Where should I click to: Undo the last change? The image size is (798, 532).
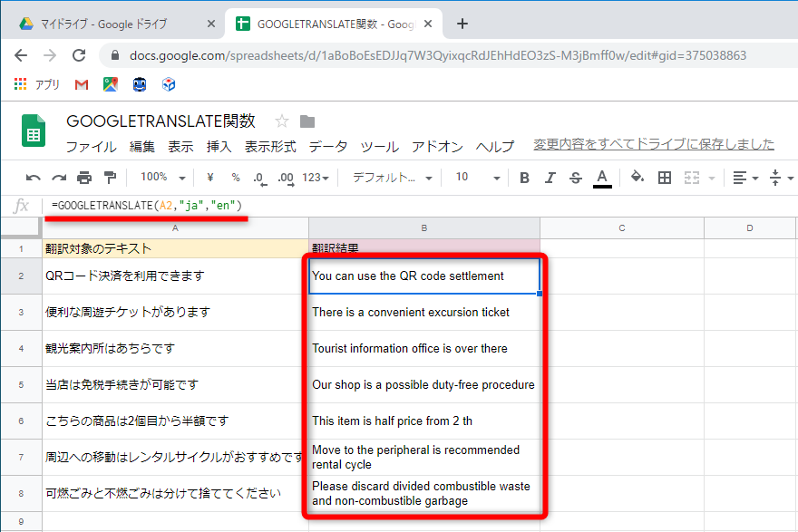pyautogui.click(x=31, y=178)
